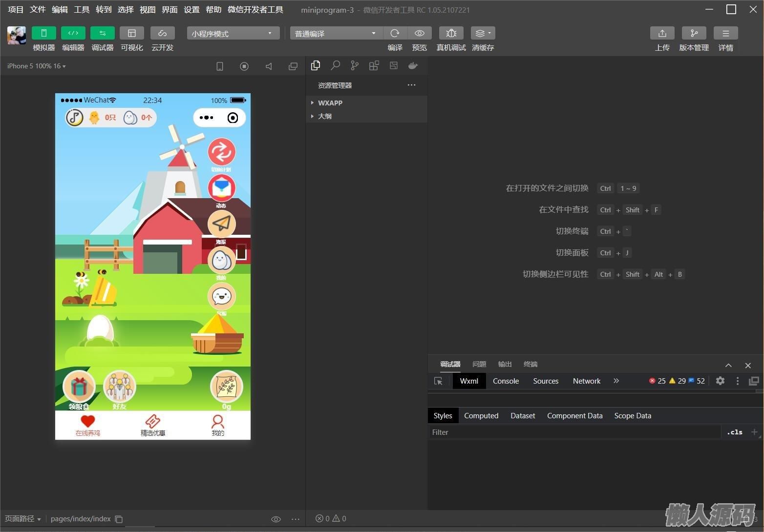Switch to the Console tab
The width and height of the screenshot is (764, 532).
[506, 381]
